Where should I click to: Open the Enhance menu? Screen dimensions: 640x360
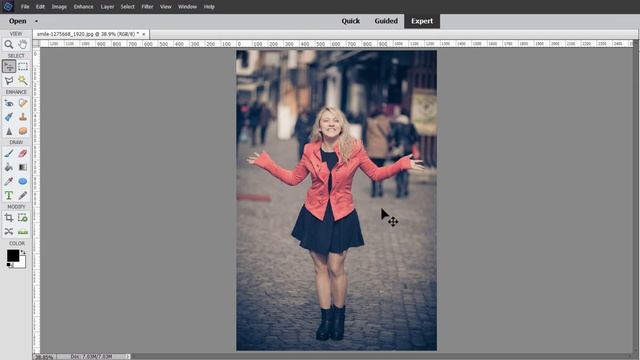click(83, 7)
